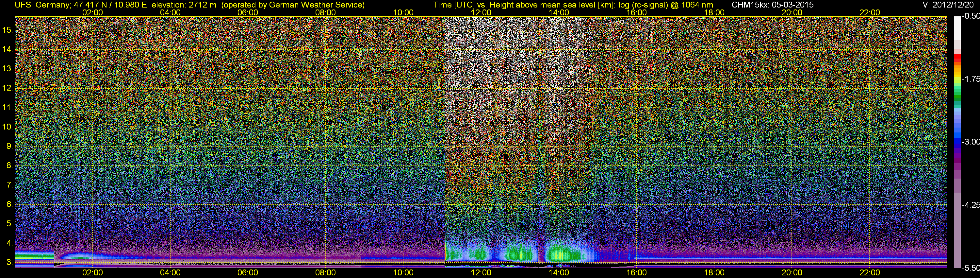
Task: Click the 16:00 label on the lower time axis
Action: pyautogui.click(x=636, y=273)
